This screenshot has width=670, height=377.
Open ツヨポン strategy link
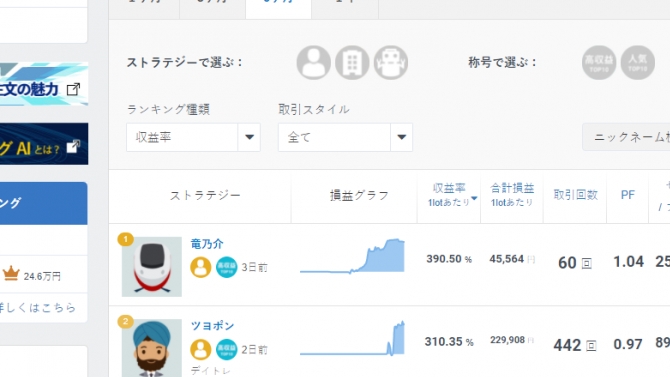[x=212, y=326]
